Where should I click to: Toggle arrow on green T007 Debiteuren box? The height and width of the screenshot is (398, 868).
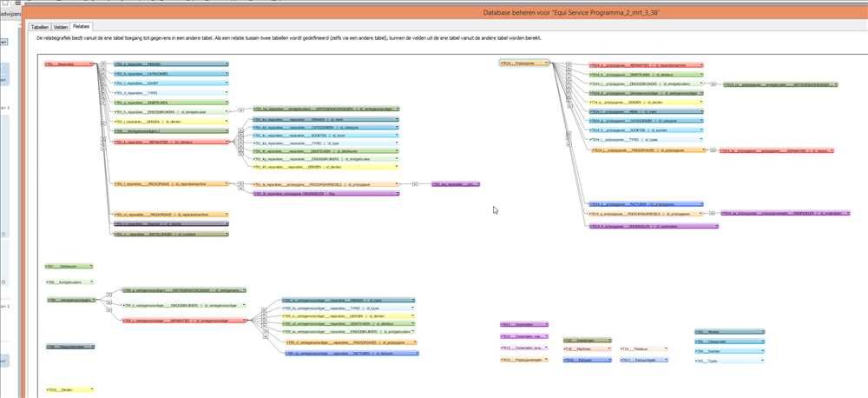pyautogui.click(x=91, y=266)
